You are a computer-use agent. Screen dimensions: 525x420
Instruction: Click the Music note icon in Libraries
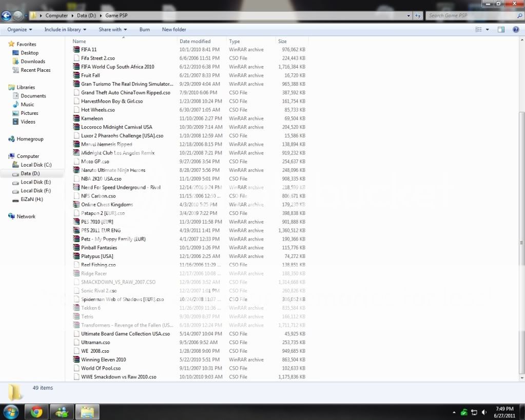coord(15,105)
